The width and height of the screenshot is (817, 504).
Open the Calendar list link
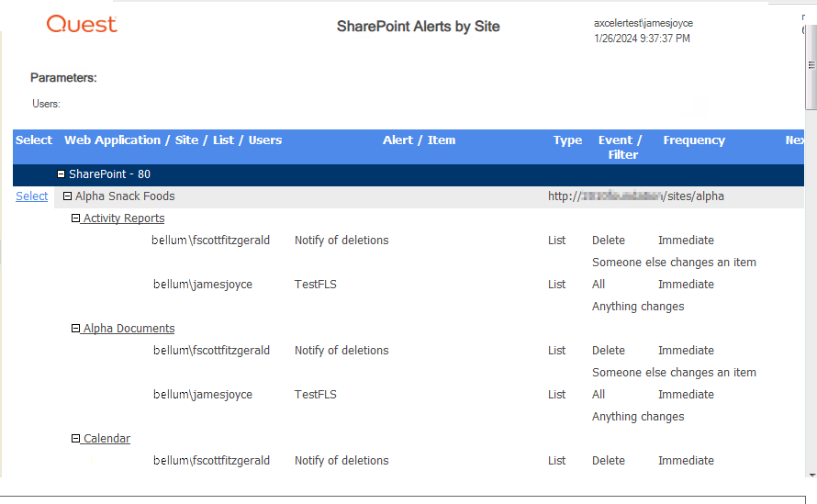click(x=106, y=439)
